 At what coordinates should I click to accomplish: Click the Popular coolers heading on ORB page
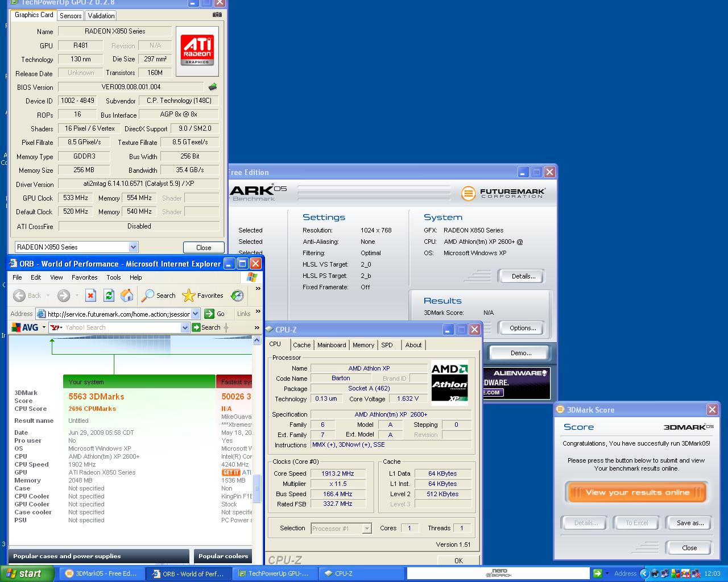[x=224, y=556]
